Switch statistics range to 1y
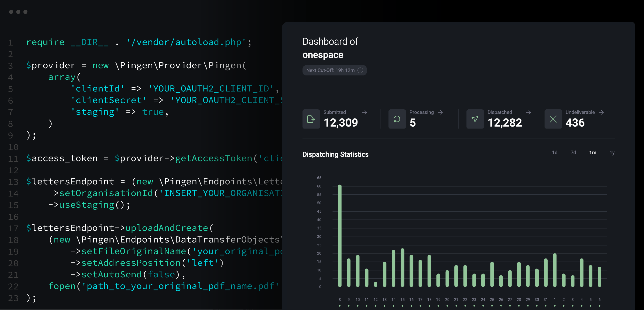The height and width of the screenshot is (310, 644). coord(612,152)
